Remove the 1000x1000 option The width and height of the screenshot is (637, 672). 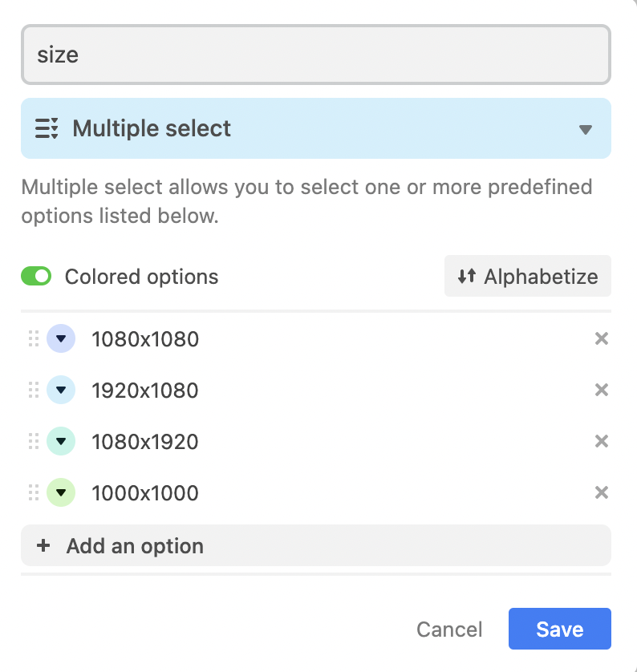point(602,492)
